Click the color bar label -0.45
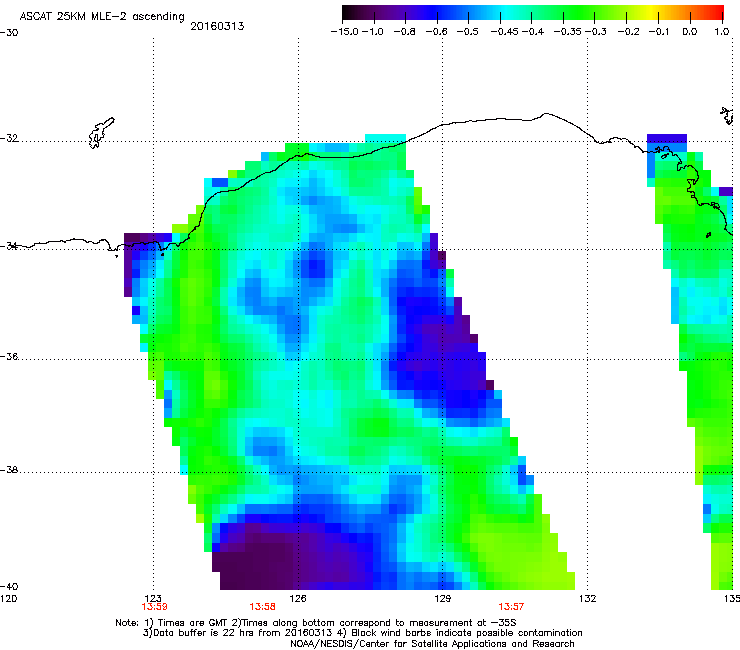The height and width of the screenshot is (650, 740). click(x=505, y=32)
